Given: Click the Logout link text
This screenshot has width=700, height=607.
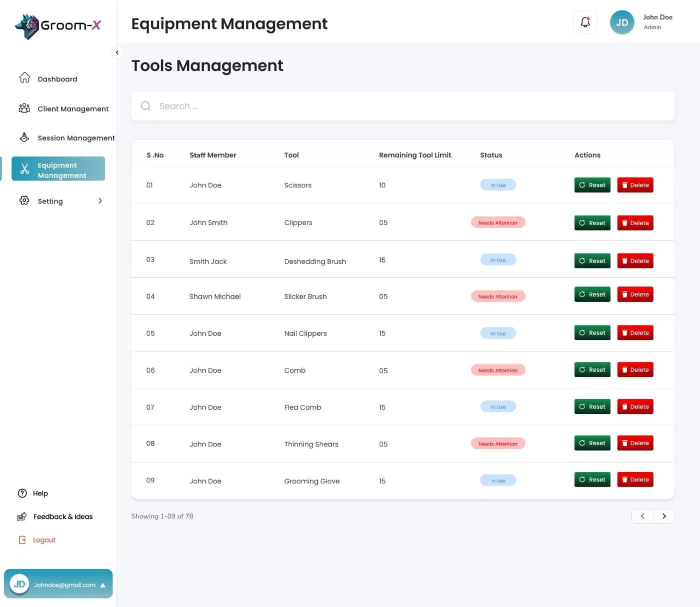Looking at the screenshot, I should [x=44, y=540].
